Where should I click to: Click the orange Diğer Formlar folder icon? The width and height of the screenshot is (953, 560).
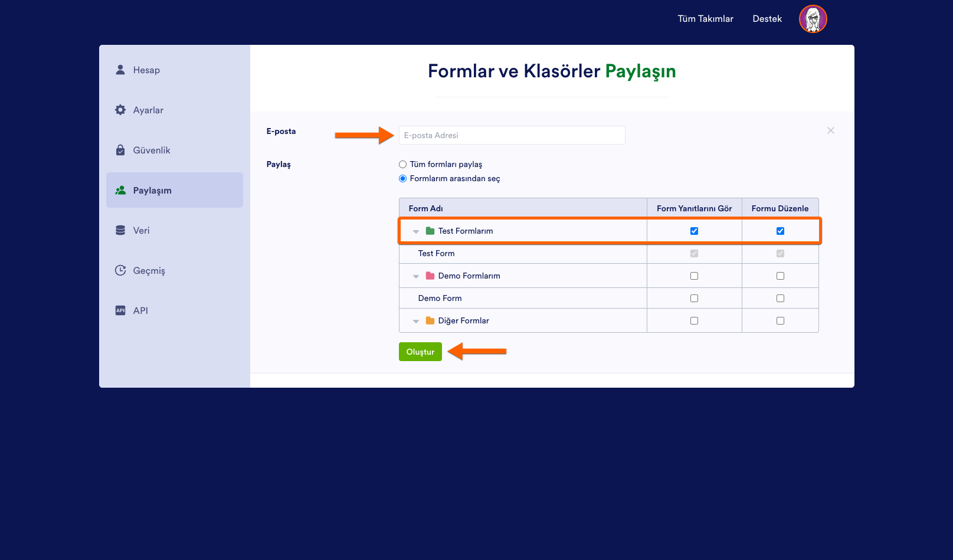click(430, 320)
